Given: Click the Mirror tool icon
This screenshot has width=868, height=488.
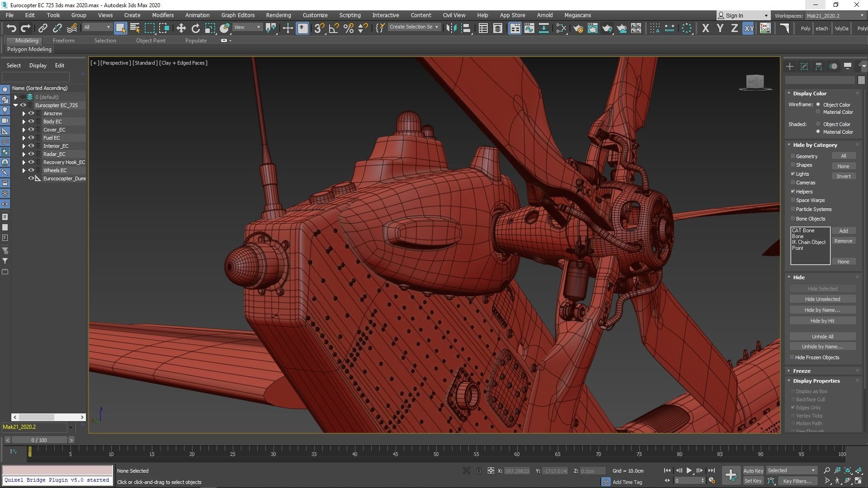Looking at the screenshot, I should [451, 28].
